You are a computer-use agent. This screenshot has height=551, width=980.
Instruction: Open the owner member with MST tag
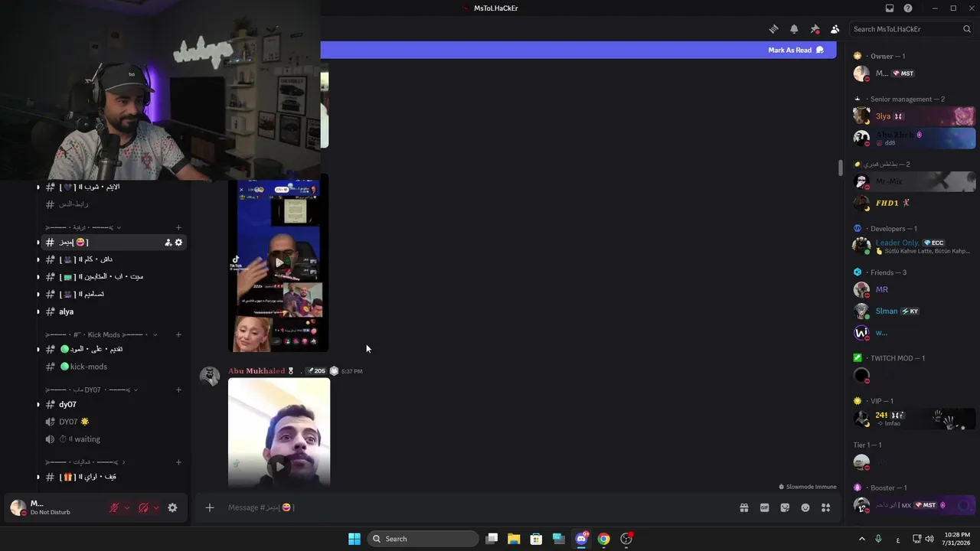pyautogui.click(x=914, y=73)
